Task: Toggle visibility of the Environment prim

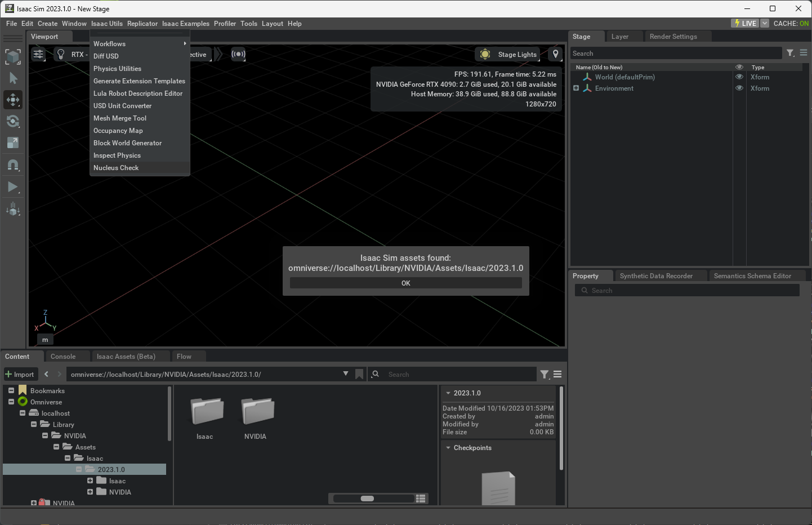Action: coord(739,88)
